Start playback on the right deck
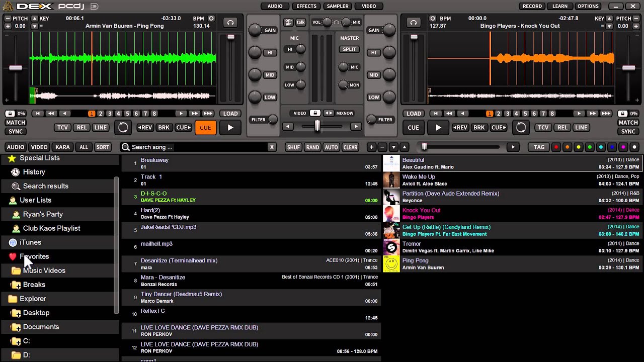 click(x=438, y=128)
